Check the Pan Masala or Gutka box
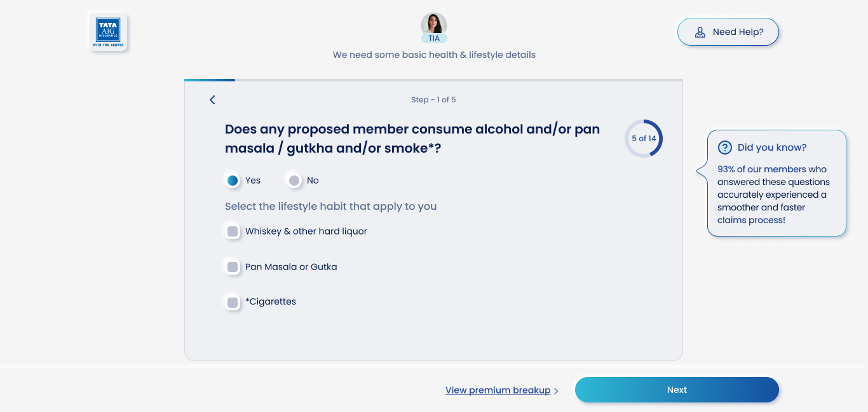Screen dimensions: 868x412 233,267
